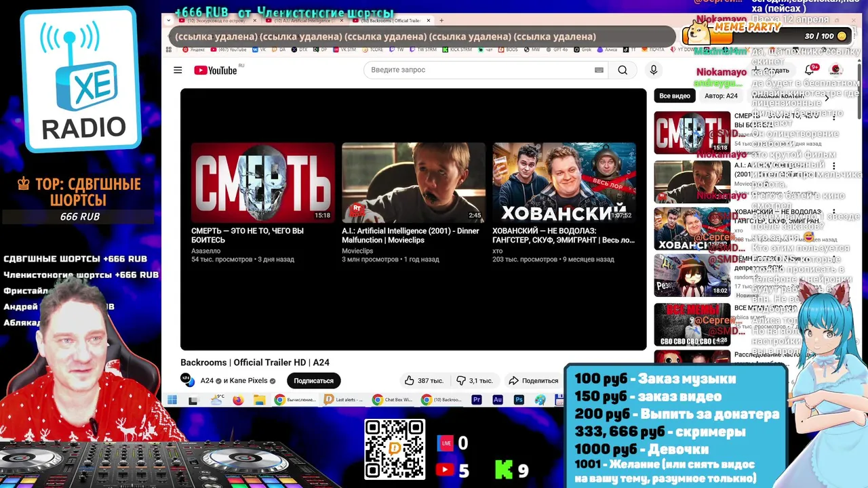
Task: Close the 'Backrooms | Official Trailer' tab
Action: pos(429,20)
